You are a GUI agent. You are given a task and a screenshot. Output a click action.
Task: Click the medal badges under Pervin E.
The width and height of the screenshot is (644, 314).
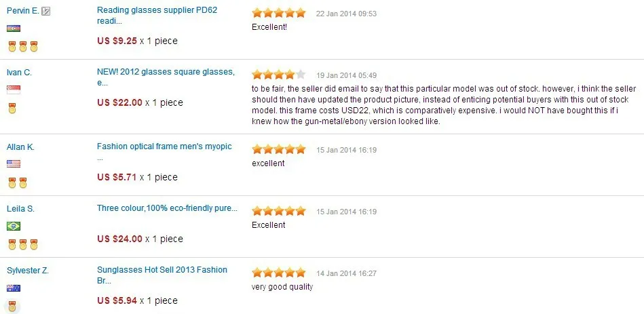[x=22, y=47]
